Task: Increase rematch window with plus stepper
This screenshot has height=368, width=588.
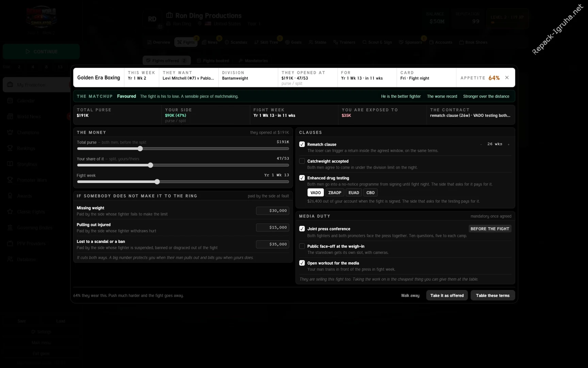Action: [508, 144]
